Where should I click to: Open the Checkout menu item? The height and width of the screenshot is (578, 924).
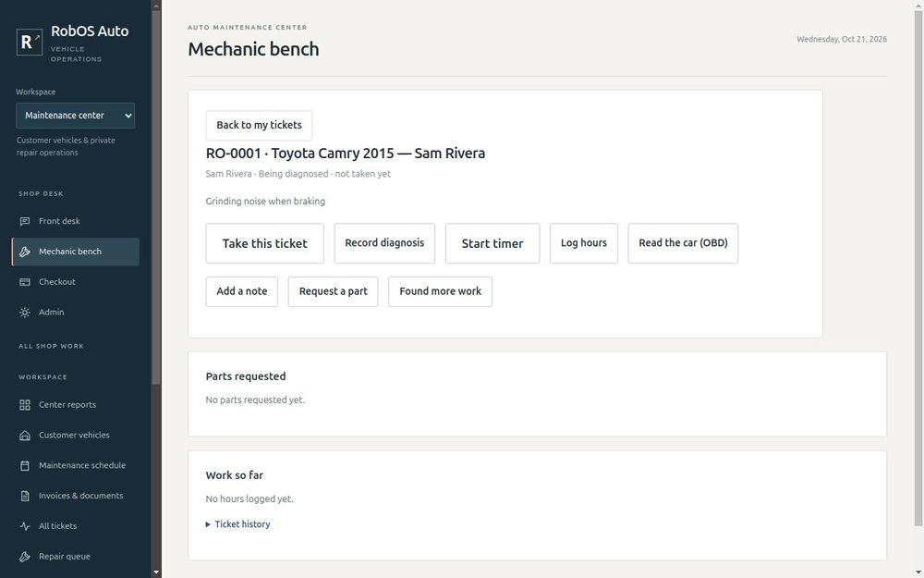coord(76,282)
